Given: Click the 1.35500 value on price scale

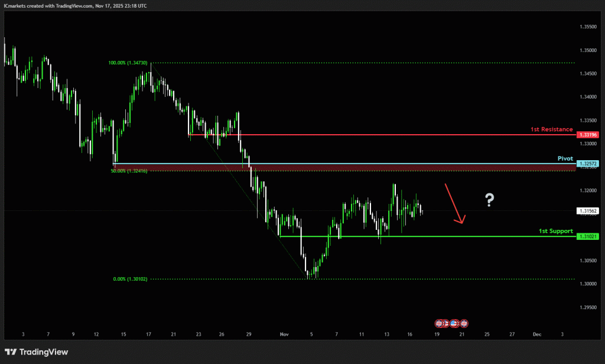Looking at the screenshot, I should (x=588, y=27).
